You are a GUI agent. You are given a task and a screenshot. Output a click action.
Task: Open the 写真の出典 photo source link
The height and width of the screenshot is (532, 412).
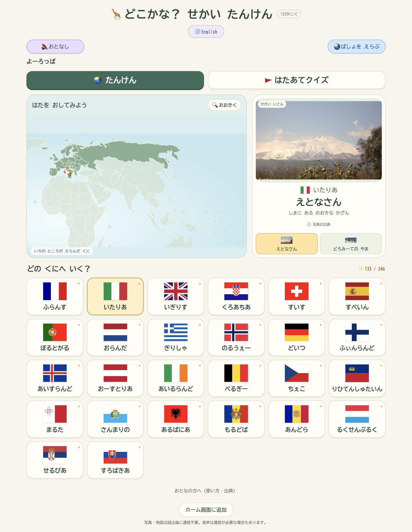click(319, 225)
